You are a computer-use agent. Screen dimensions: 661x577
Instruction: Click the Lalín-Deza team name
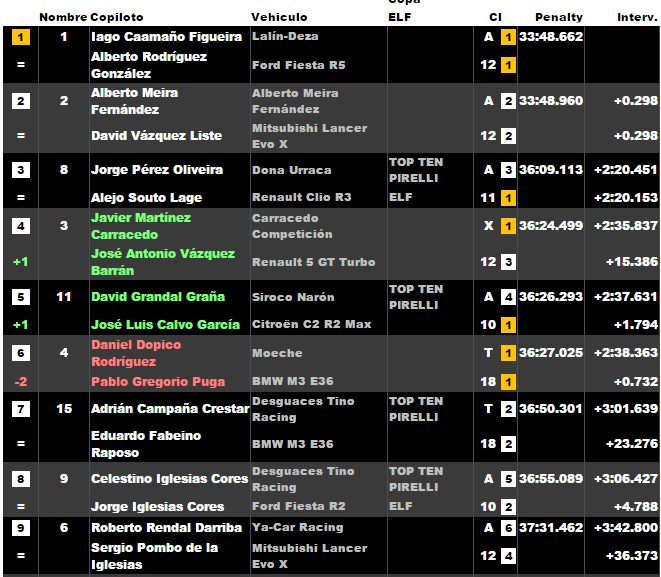[x=285, y=36]
